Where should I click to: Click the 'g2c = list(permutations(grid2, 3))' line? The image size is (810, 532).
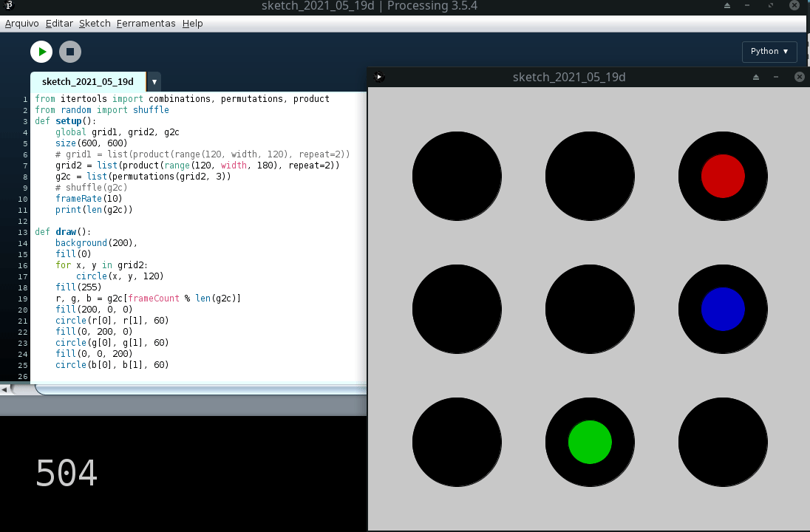pyautogui.click(x=143, y=176)
